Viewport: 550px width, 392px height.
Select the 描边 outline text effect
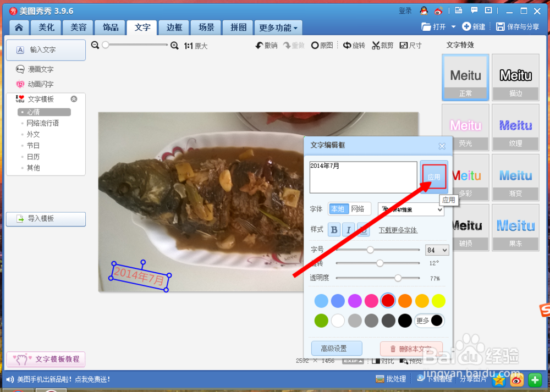(x=516, y=78)
